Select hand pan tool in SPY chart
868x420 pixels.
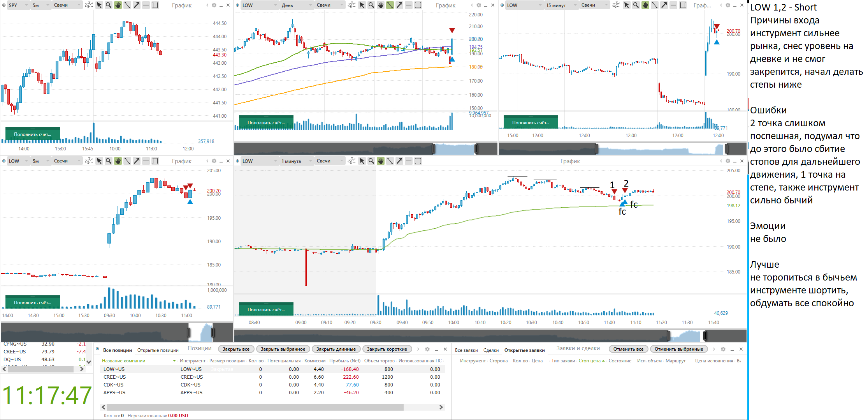click(x=118, y=5)
